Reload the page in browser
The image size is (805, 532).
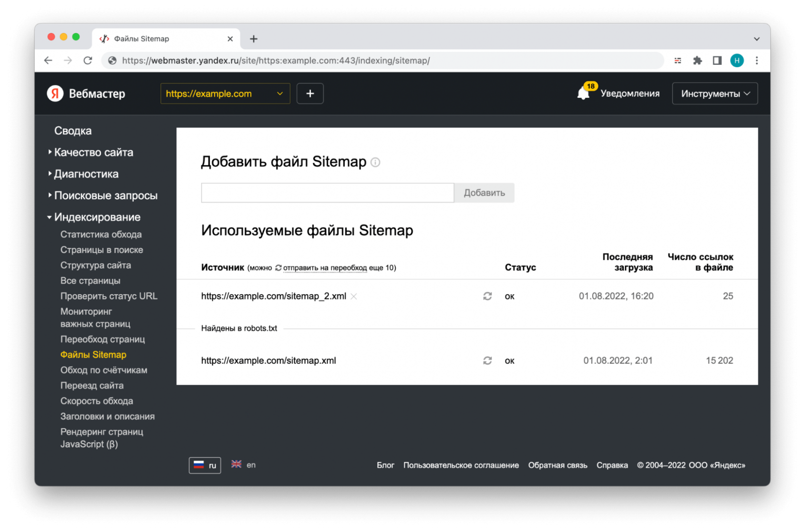pos(88,61)
